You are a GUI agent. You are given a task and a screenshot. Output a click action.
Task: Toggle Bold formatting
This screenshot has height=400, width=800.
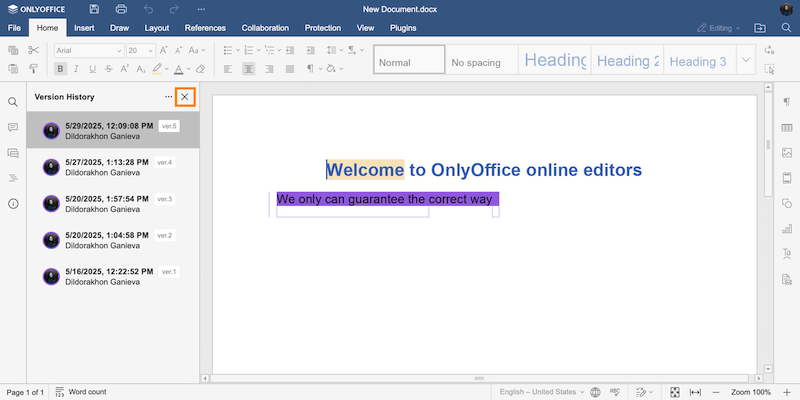[x=61, y=69]
